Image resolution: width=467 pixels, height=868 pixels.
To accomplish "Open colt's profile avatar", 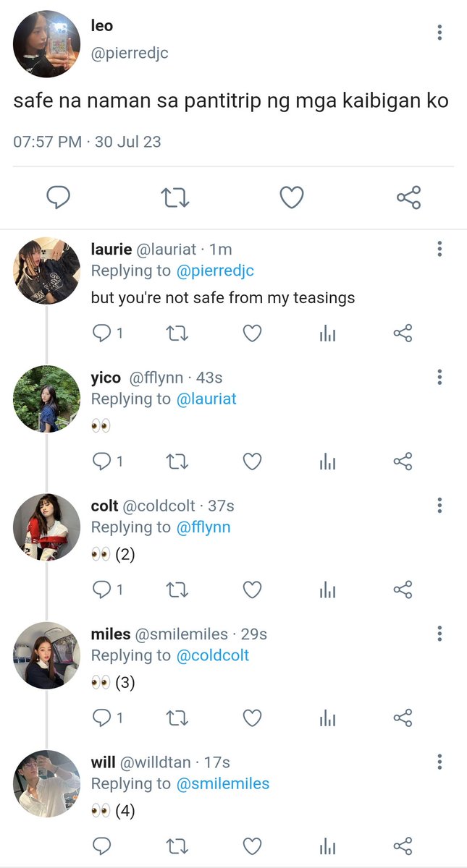I will [x=46, y=527].
